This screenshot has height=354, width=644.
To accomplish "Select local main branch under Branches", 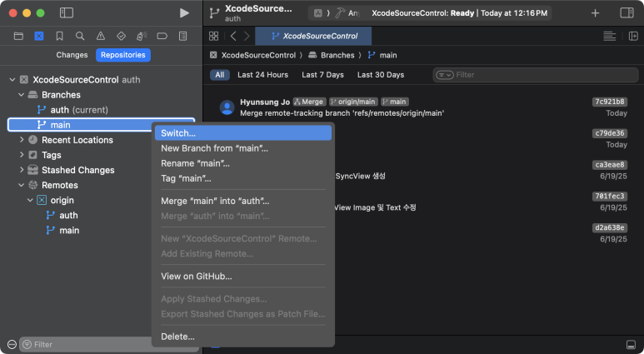I will pyautogui.click(x=101, y=125).
